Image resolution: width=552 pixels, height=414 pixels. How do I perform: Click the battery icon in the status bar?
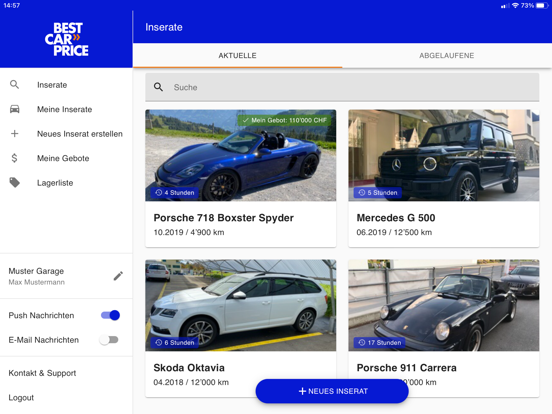542,6
